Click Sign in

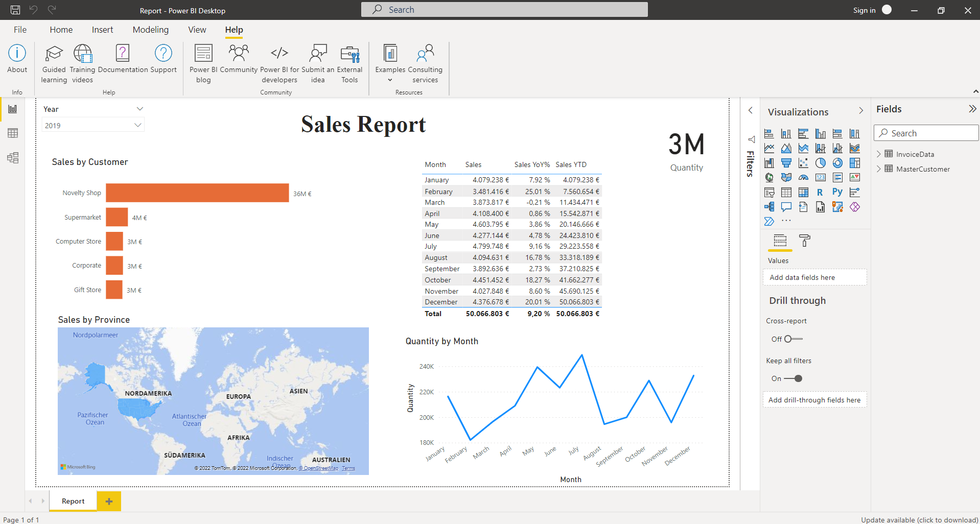[864, 10]
